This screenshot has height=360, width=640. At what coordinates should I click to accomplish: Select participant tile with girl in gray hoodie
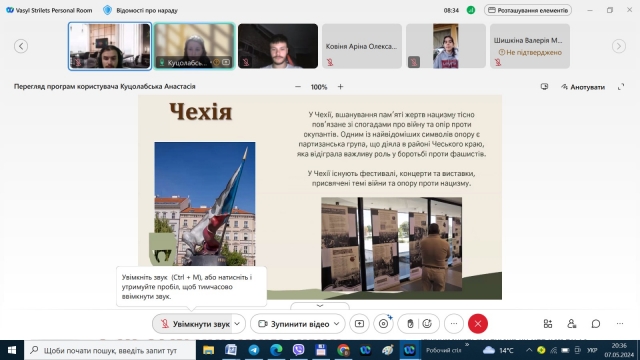point(446,46)
